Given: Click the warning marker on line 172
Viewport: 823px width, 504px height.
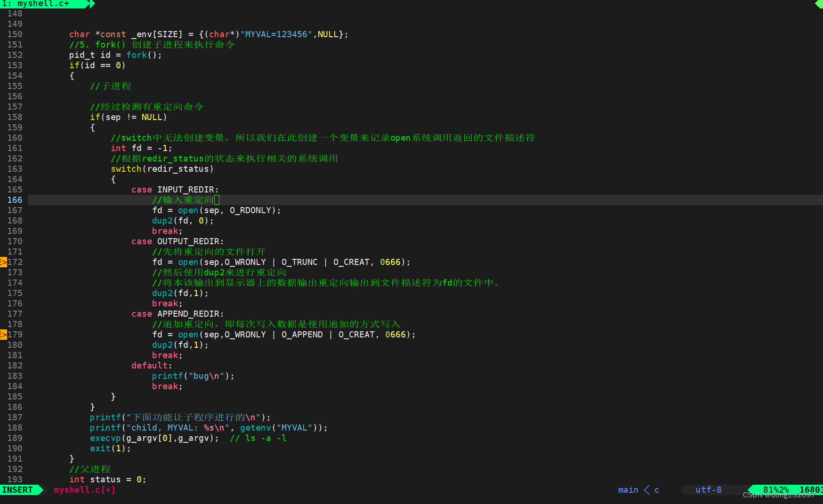Looking at the screenshot, I should click(3, 262).
